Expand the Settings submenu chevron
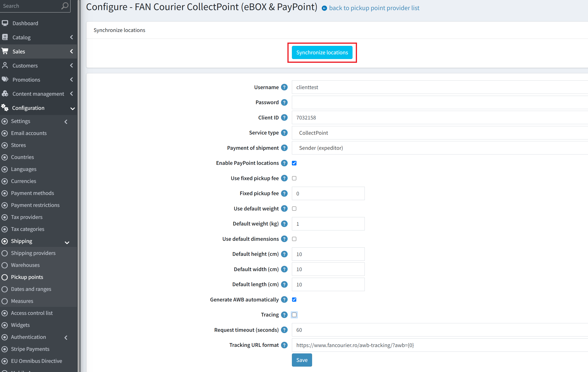588x372 pixels. coord(66,121)
